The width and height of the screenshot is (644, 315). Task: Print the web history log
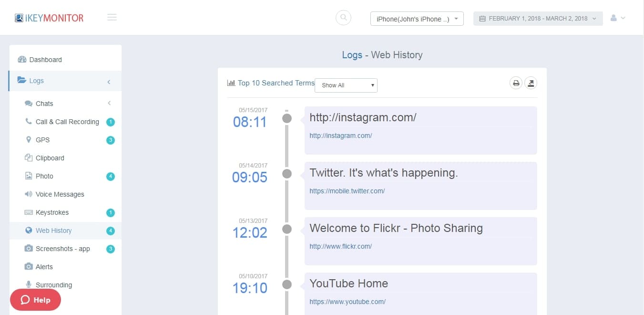(516, 83)
